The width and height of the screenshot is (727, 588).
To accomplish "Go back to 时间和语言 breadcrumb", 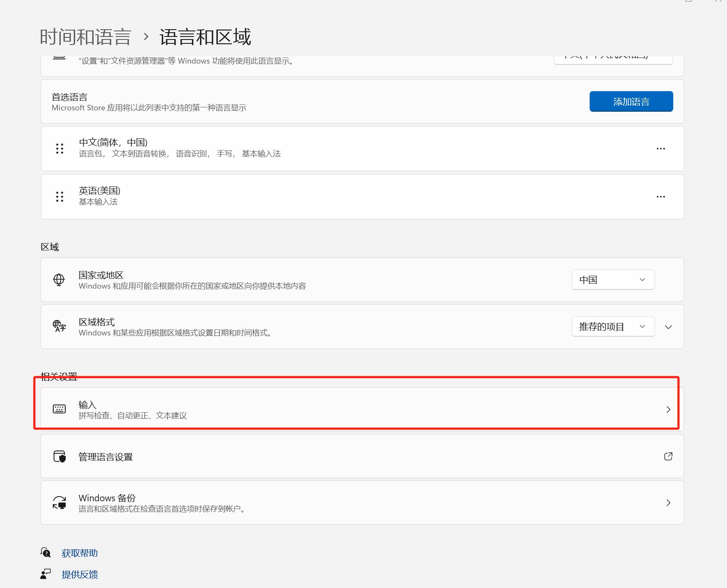I will [85, 37].
